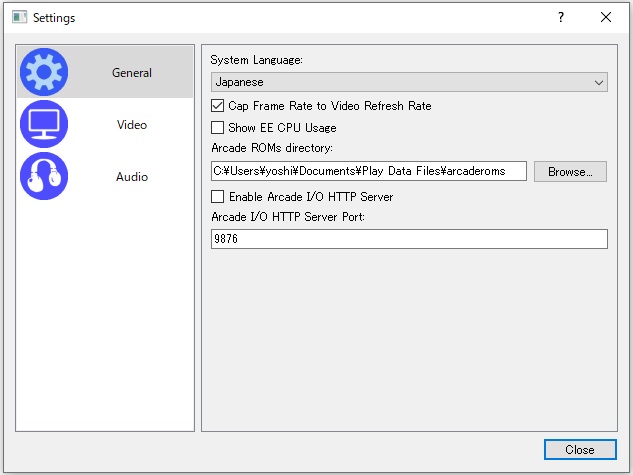Image resolution: width=633 pixels, height=475 pixels.
Task: Close the dialog with title bar X
Action: click(x=606, y=17)
